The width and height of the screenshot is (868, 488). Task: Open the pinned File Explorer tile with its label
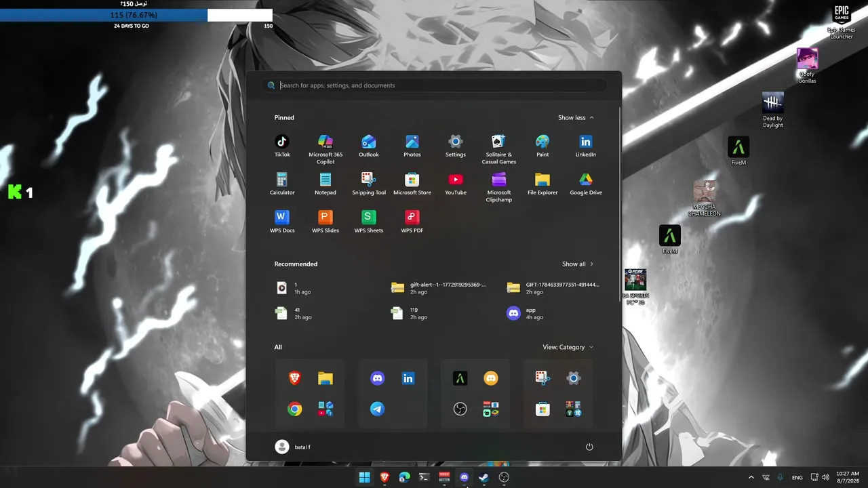(x=542, y=184)
